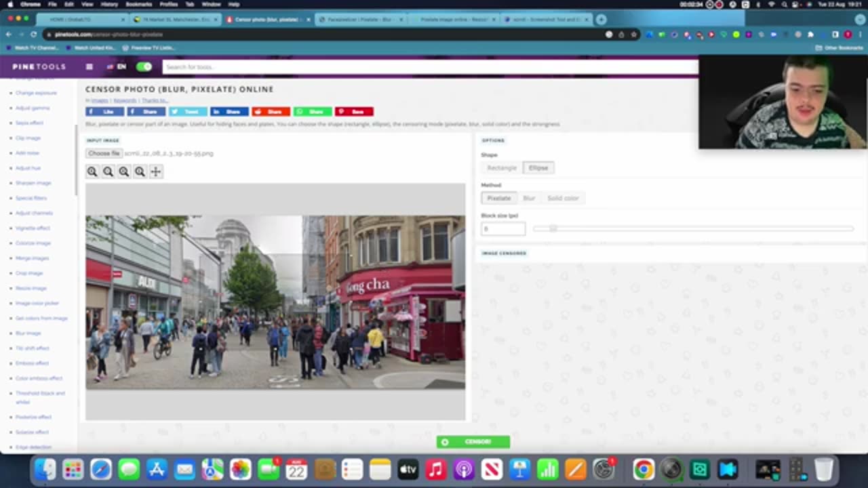Share the page on LinkedIn
Viewport: 868px width, 488px height.
click(229, 111)
